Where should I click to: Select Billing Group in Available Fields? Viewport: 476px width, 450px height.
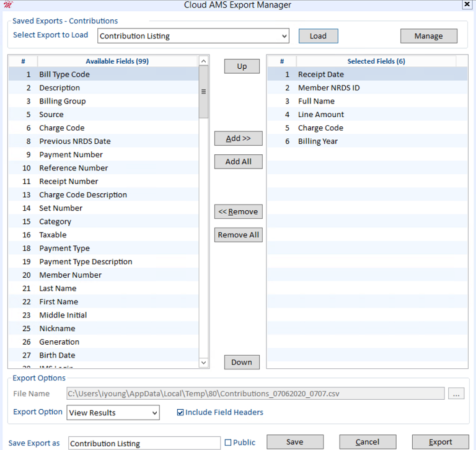tap(104, 101)
